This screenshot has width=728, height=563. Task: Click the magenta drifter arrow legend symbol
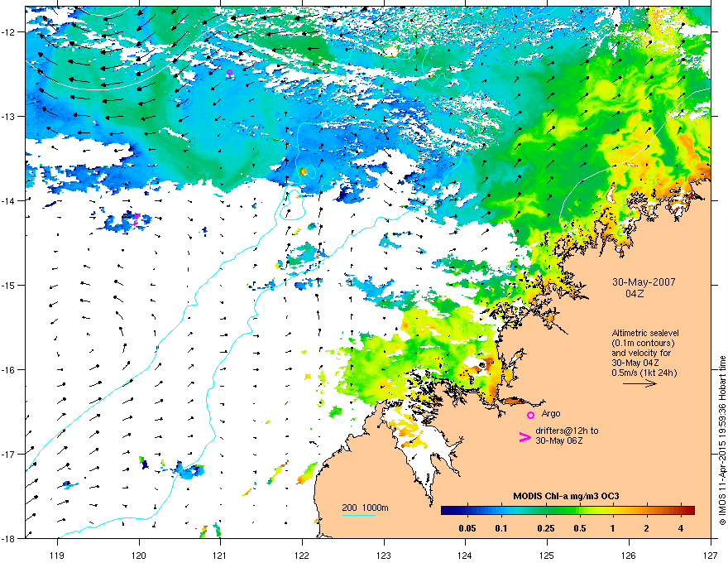point(524,436)
